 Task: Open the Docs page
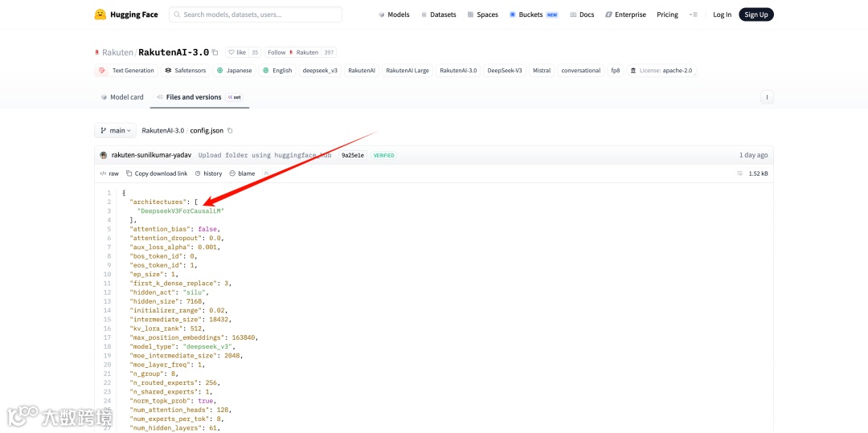pos(582,14)
